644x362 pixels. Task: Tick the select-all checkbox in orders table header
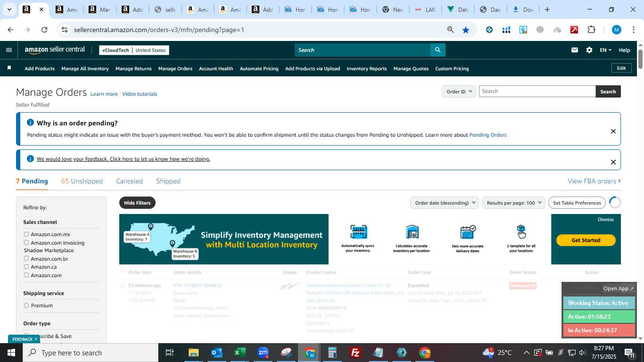tap(123, 271)
